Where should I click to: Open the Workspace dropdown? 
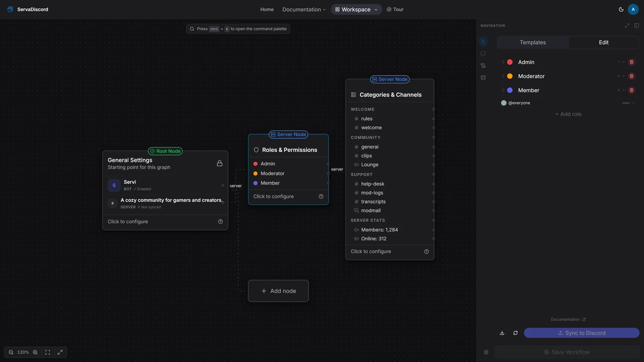coord(356,9)
